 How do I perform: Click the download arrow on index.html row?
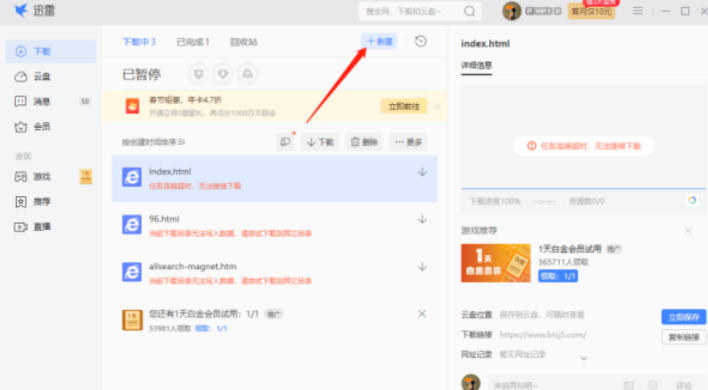(422, 172)
